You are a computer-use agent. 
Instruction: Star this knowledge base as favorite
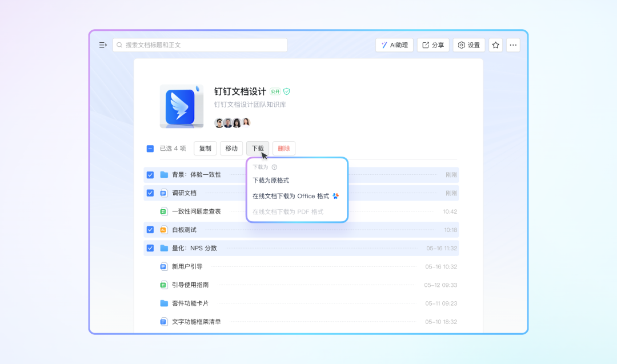[x=496, y=45]
